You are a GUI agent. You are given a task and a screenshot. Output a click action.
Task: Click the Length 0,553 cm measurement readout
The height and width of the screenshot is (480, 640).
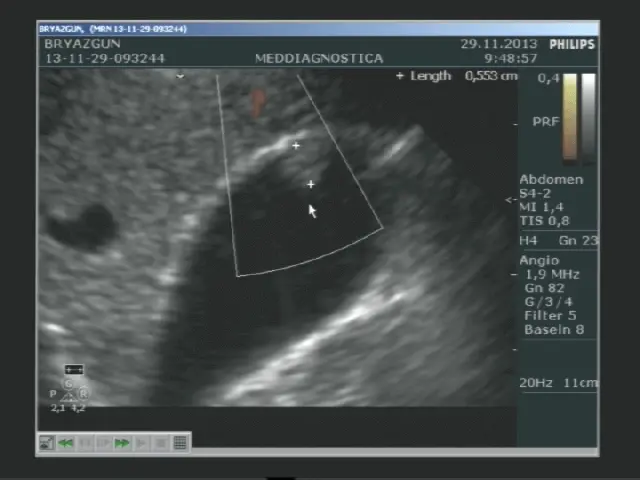coord(457,76)
